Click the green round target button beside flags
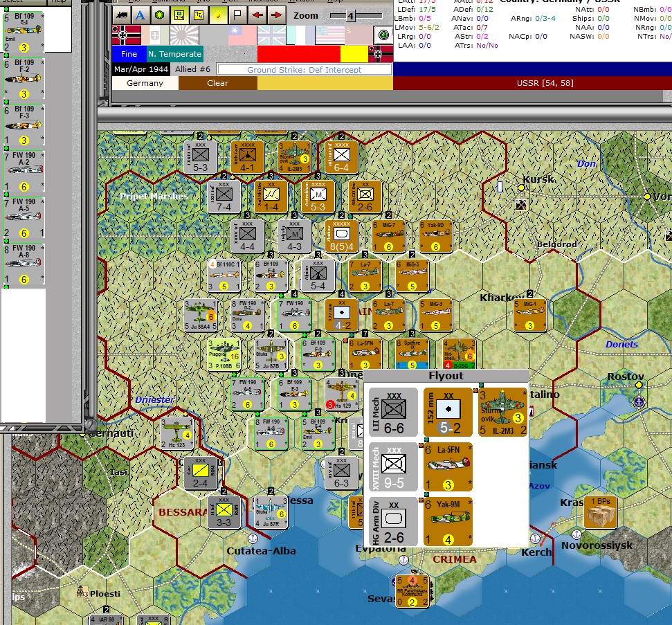 (x=383, y=35)
